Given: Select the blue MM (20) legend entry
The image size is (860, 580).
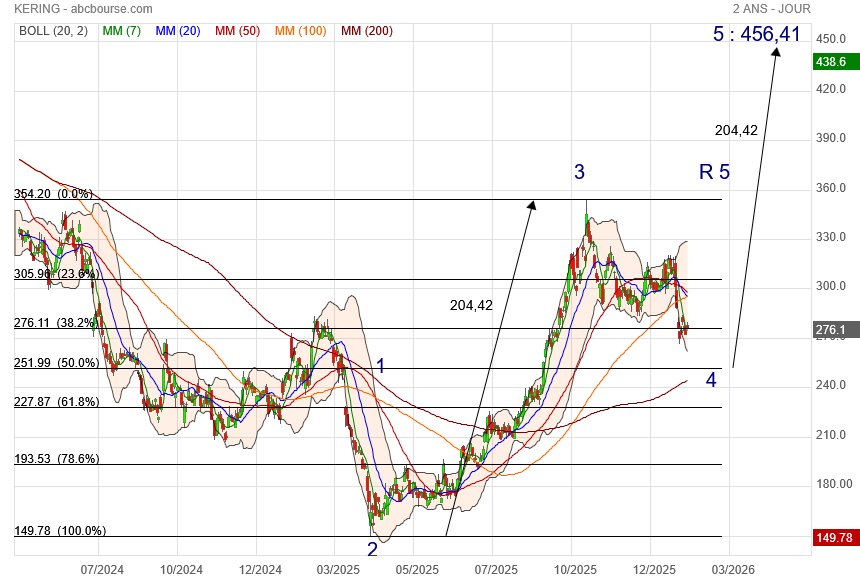Looking at the screenshot, I should point(178,31).
